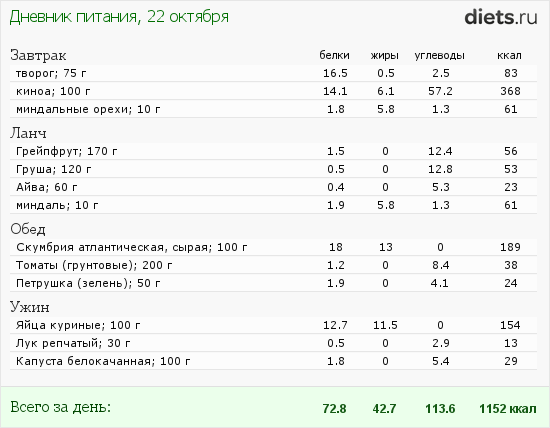Select the 'Завтрак' meal heading

click(38, 55)
